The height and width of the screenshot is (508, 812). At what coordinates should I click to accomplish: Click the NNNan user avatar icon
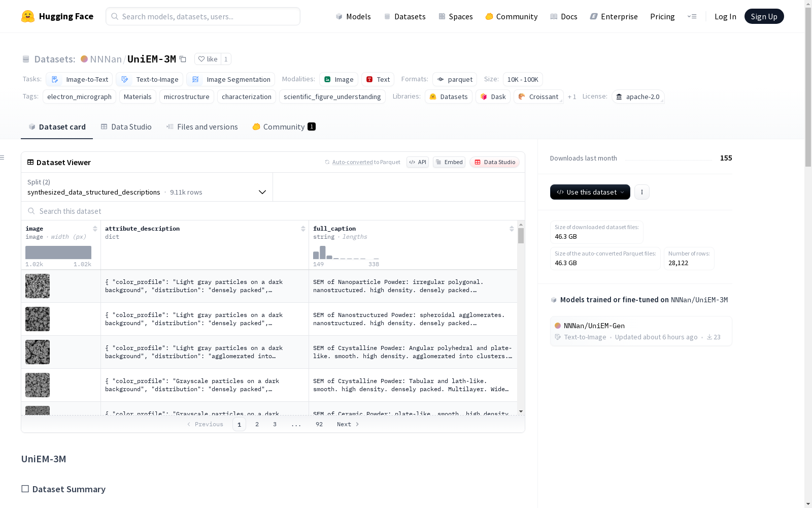(84, 59)
